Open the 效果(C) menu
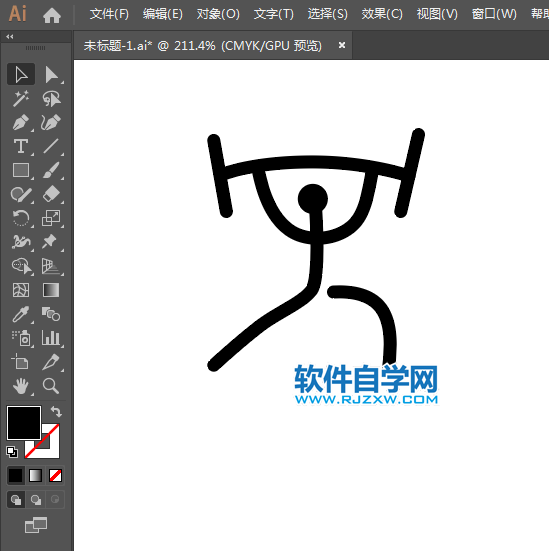The width and height of the screenshot is (549, 551). coord(382,14)
